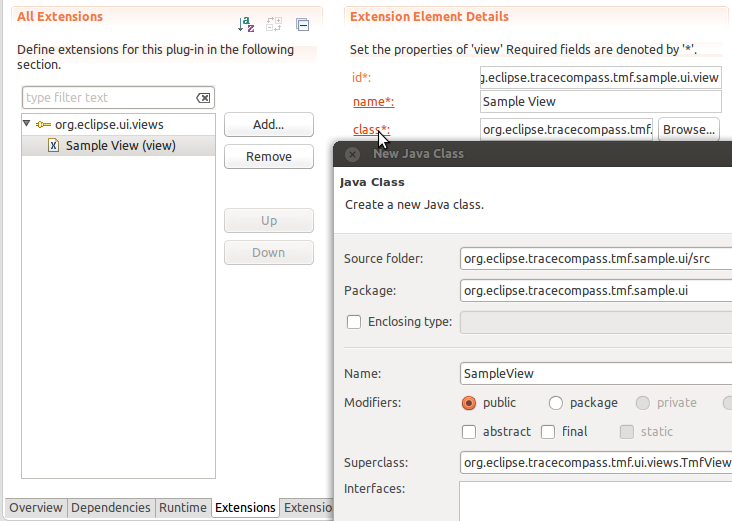732x521 pixels.
Task: Open the Runtime tab
Action: pyautogui.click(x=183, y=508)
